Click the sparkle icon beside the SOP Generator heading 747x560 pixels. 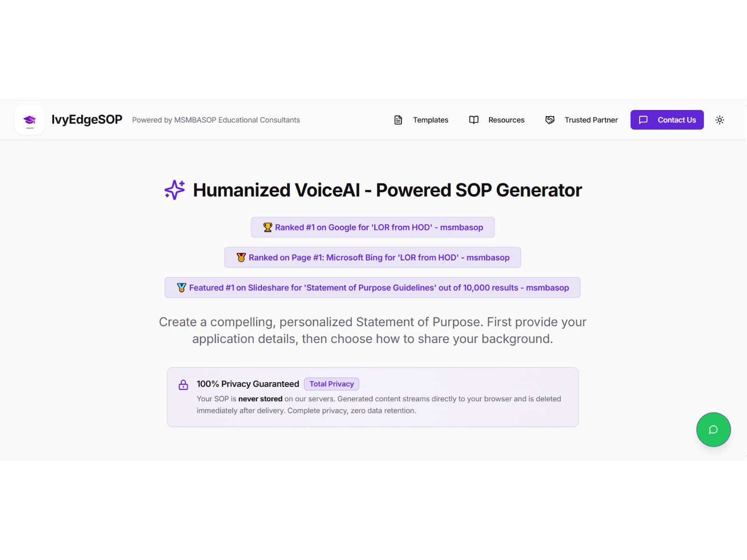(x=174, y=190)
